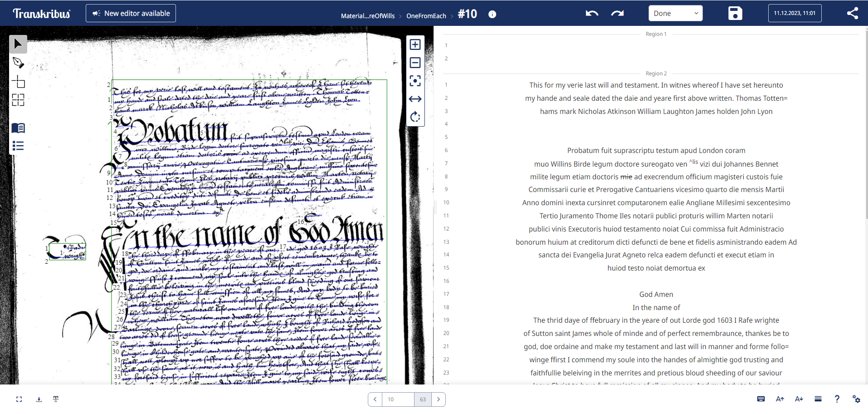The image size is (868, 414).
Task: Open the version dated 11.12.2023
Action: 795,13
